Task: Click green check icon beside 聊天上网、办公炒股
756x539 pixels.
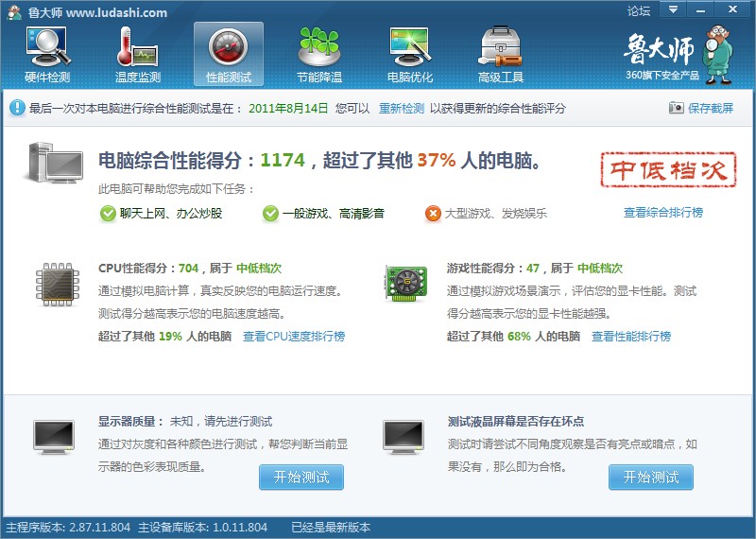Action: 108,213
